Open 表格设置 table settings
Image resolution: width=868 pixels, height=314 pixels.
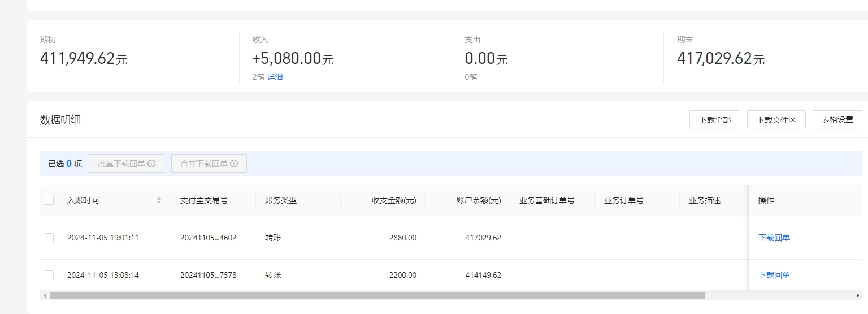click(x=837, y=119)
